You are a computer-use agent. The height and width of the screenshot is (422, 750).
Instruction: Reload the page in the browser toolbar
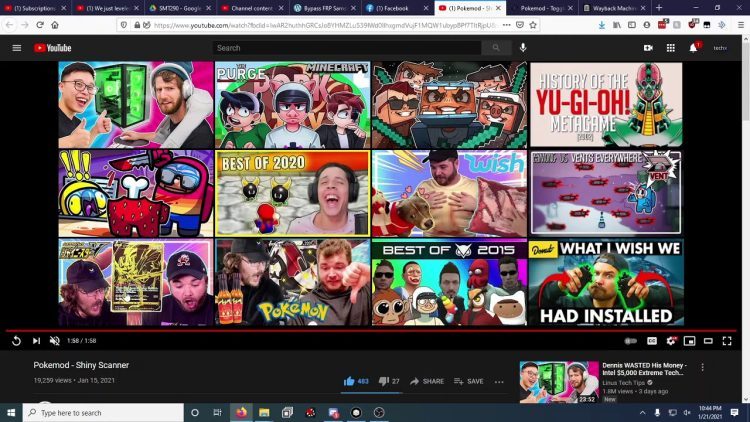[40, 25]
